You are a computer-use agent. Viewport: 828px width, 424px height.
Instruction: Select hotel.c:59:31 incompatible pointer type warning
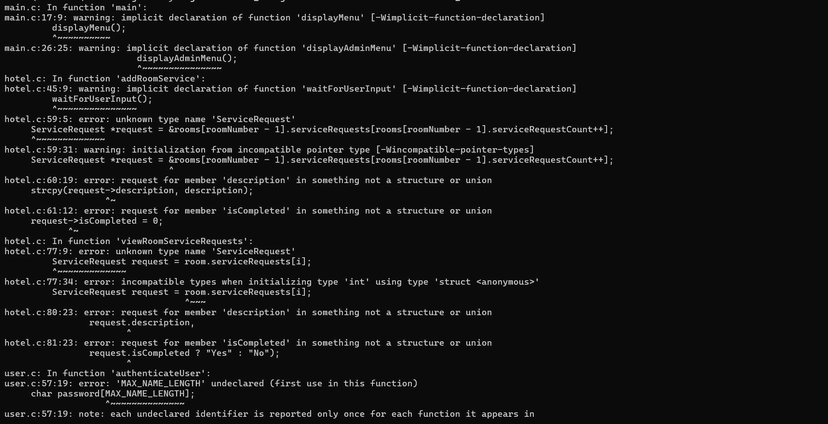click(x=269, y=150)
